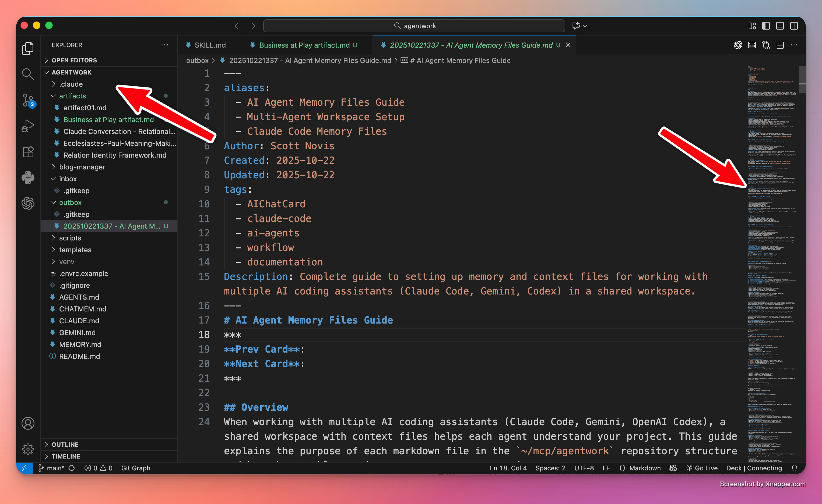Toggle the panel layout control
822x504 pixels.
coord(780,26)
